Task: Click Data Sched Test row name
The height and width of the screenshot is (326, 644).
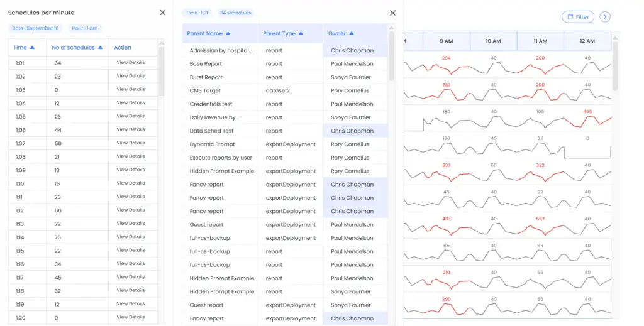Action: pos(211,131)
